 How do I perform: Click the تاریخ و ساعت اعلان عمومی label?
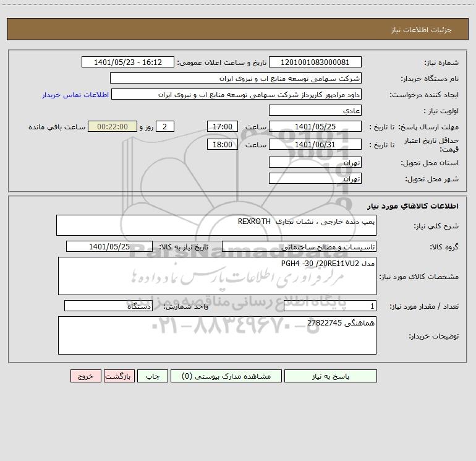click(222, 63)
